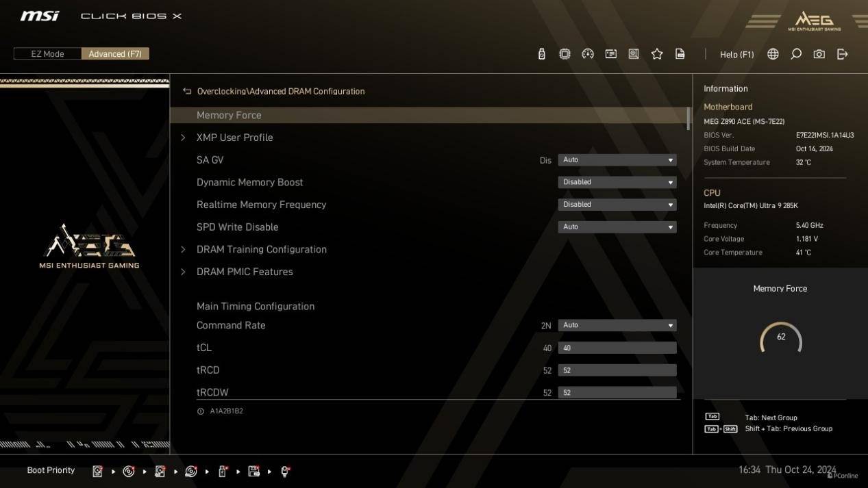The height and width of the screenshot is (488, 868).
Task: Select the Advanced (F7) tab
Action: pyautogui.click(x=115, y=54)
